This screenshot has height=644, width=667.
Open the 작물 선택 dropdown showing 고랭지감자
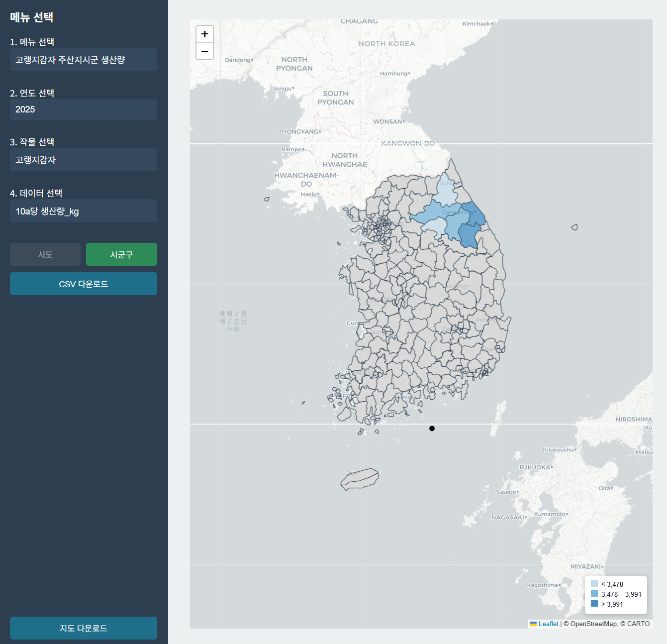click(83, 159)
